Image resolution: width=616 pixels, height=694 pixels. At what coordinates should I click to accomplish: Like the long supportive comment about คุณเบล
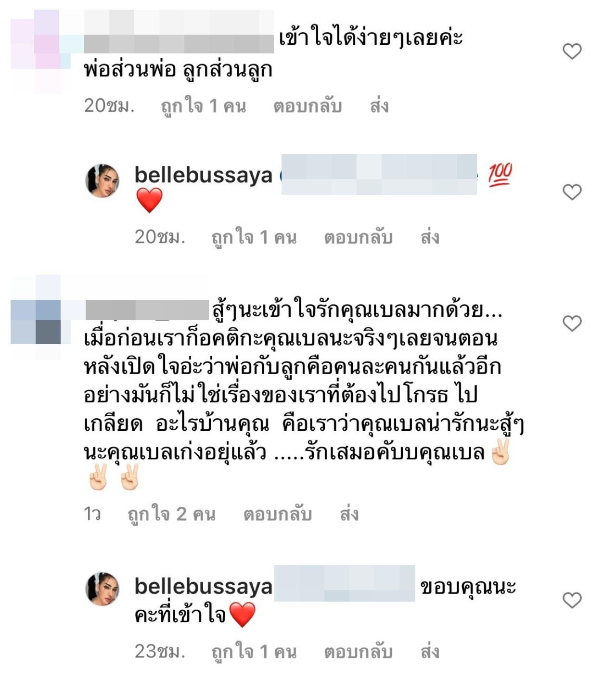[x=572, y=323]
